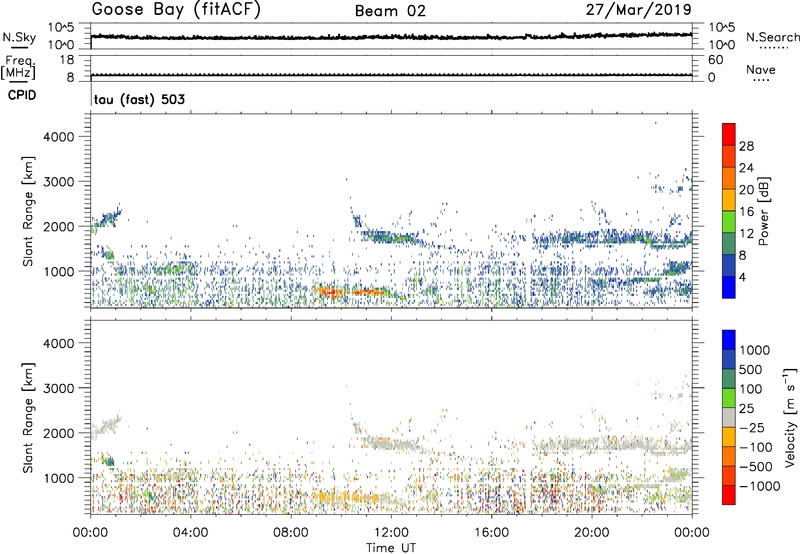
Task: Click the '18' frequency axis tick label
Action: click(66, 60)
